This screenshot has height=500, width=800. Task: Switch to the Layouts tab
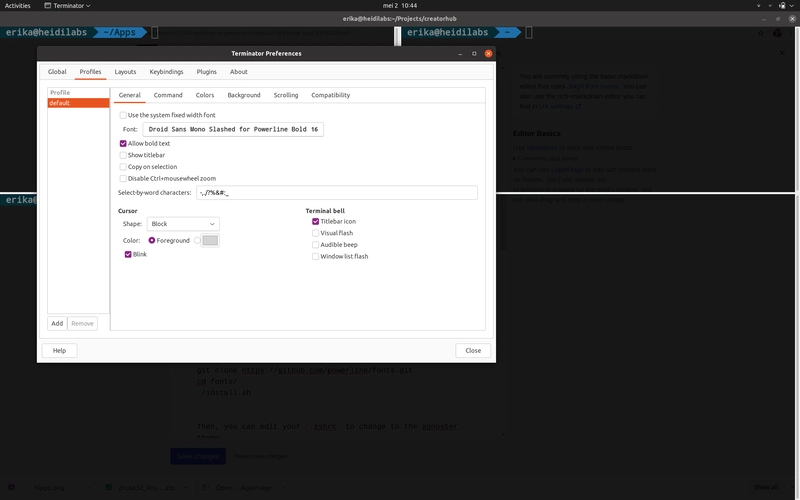click(x=125, y=72)
